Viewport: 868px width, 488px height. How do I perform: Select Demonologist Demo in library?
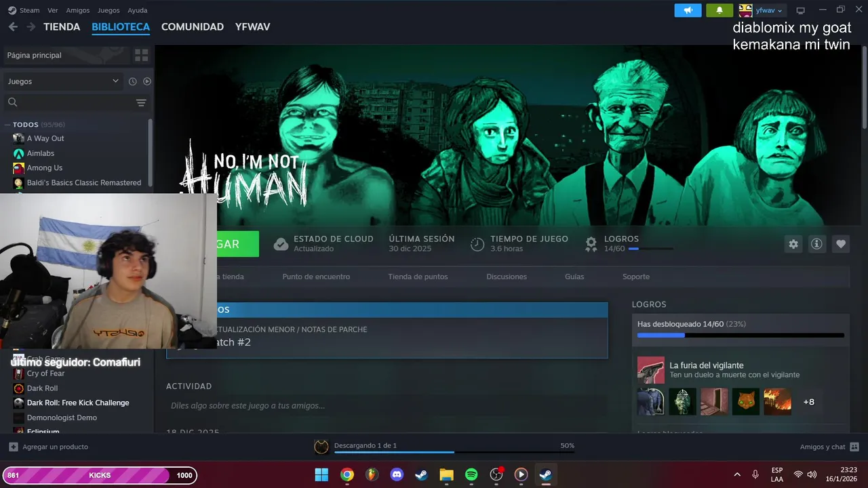coord(62,418)
